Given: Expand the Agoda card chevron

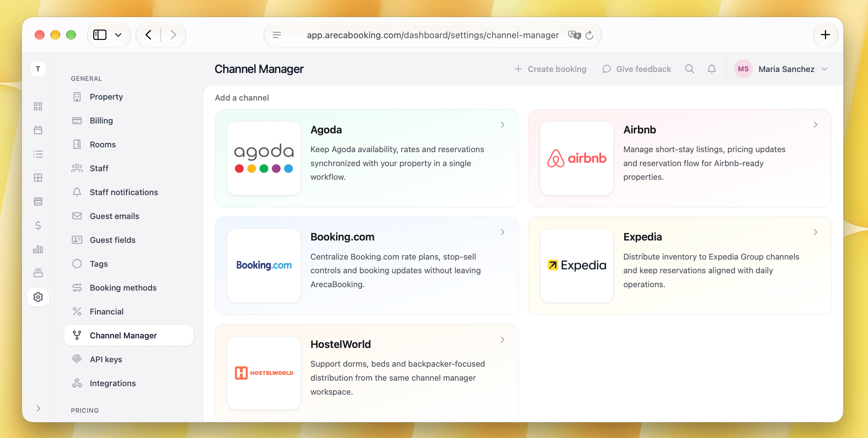Looking at the screenshot, I should click(503, 125).
